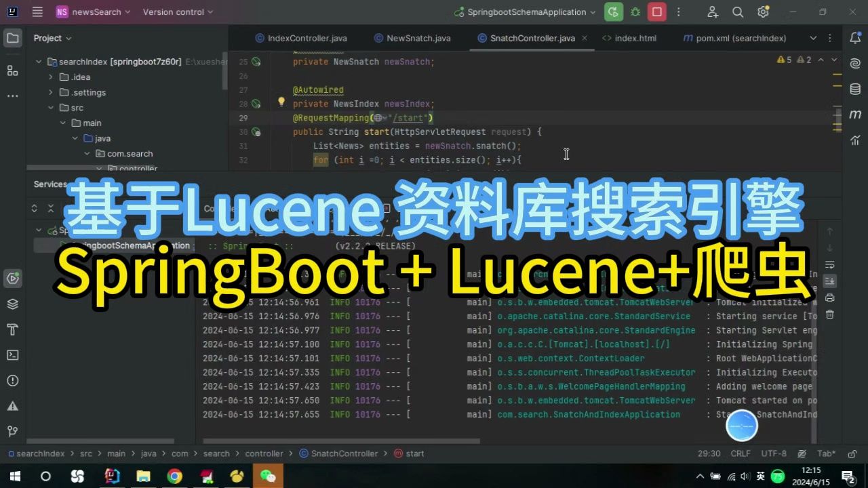
Task: Change UTF-8 file encoding in status bar
Action: tap(774, 454)
